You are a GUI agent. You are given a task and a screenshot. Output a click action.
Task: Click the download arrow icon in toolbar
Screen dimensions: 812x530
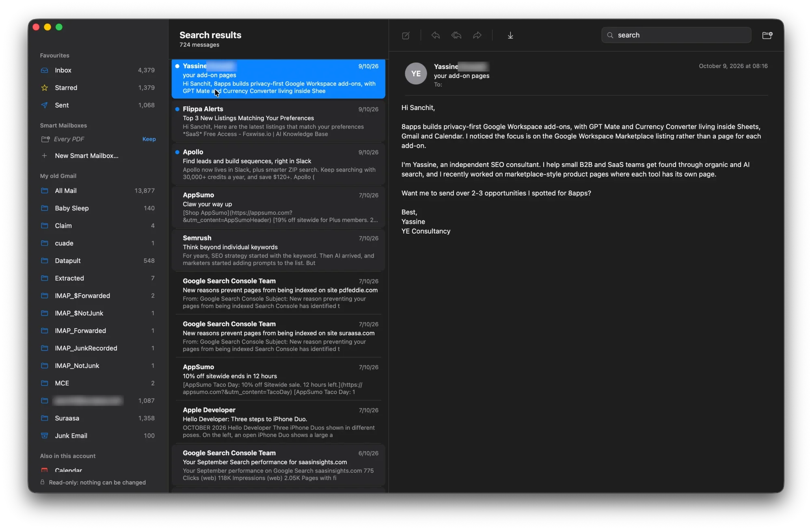point(510,35)
